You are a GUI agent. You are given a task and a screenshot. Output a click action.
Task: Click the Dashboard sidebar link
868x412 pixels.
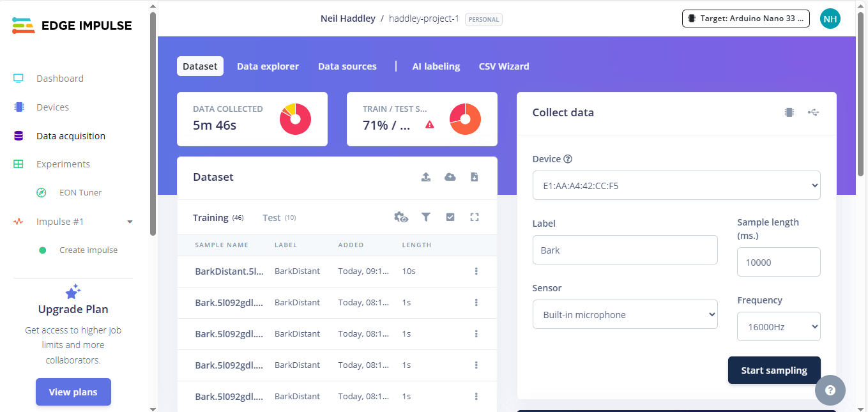[60, 79]
